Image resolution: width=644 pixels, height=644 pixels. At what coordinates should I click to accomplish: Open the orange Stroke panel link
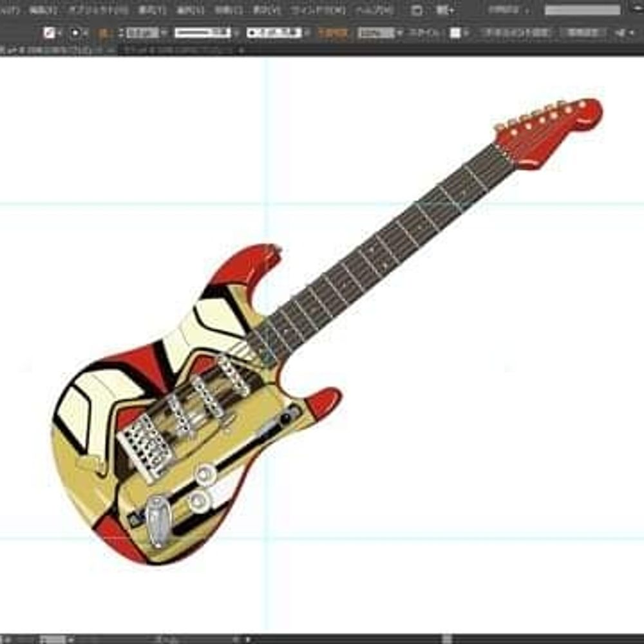click(104, 33)
